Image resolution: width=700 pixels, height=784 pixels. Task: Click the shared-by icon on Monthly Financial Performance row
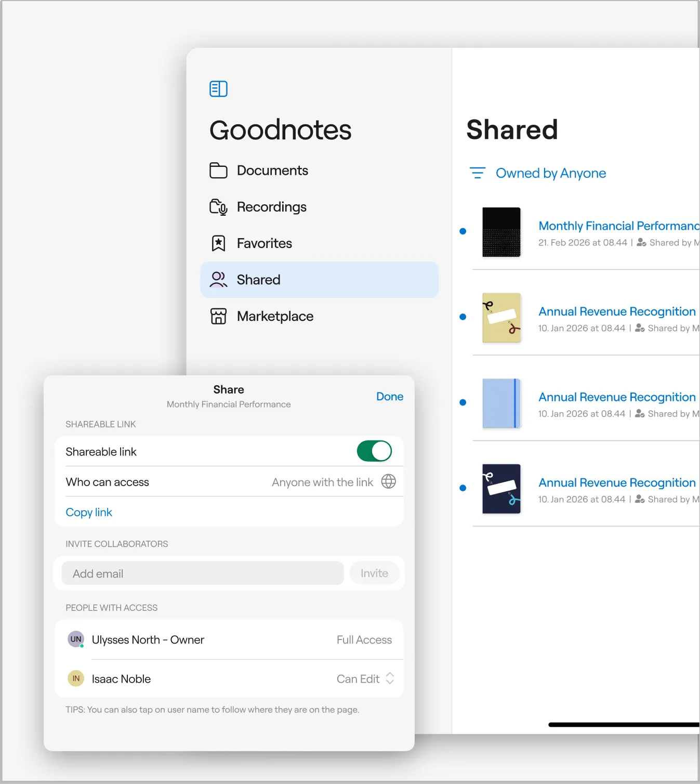642,242
